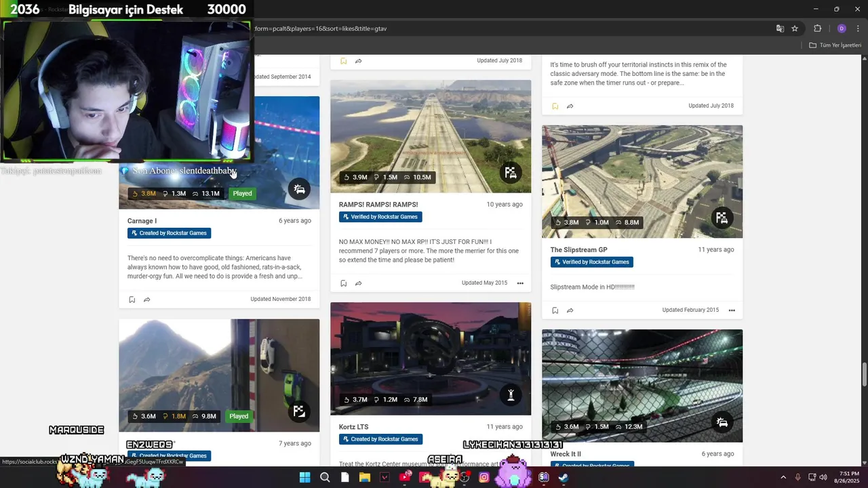The width and height of the screenshot is (868, 488).
Task: Open the Wreck It II arena thumbnail
Action: (x=642, y=386)
